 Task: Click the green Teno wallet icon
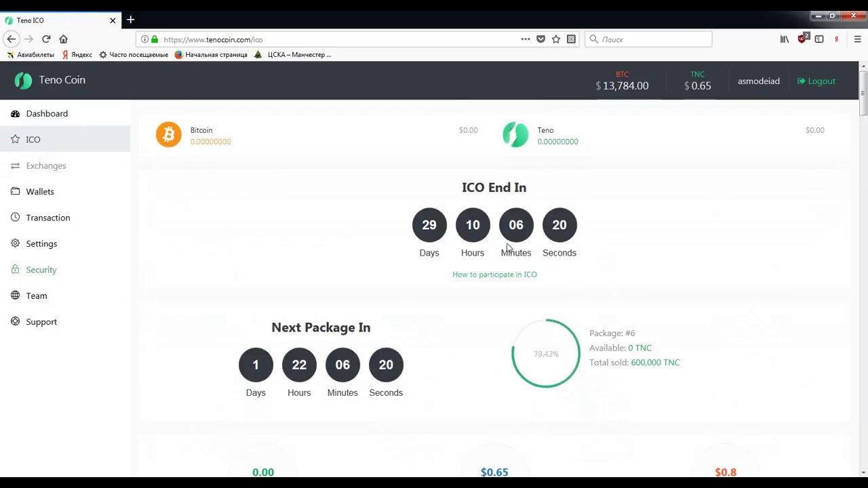click(x=515, y=134)
